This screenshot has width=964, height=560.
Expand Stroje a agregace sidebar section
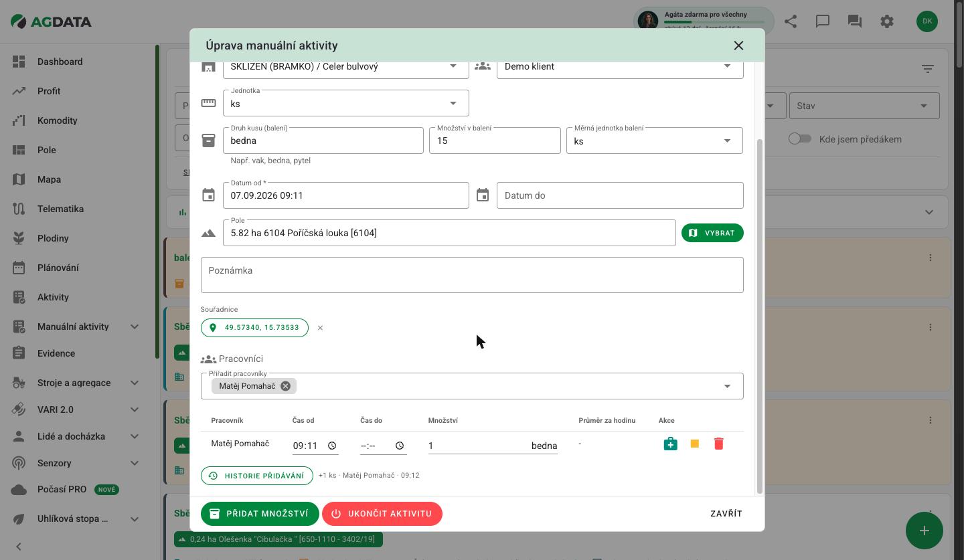[135, 383]
